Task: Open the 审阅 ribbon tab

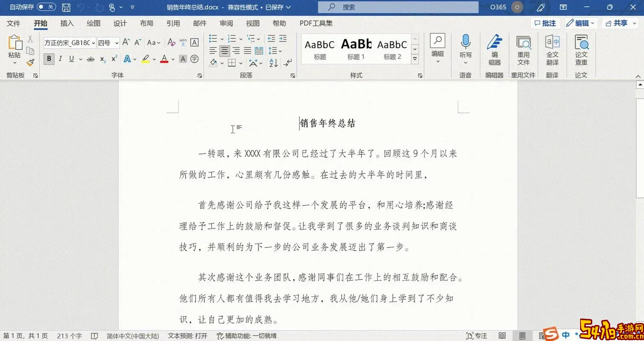Action: click(x=226, y=23)
